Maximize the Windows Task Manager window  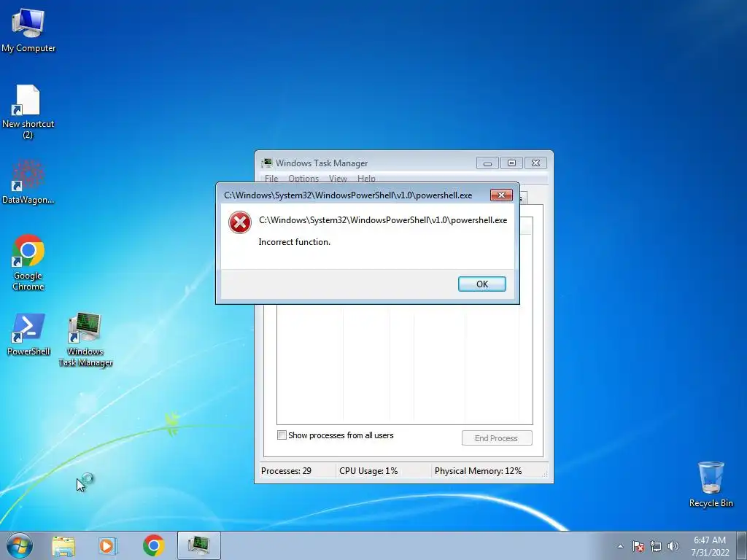point(511,163)
